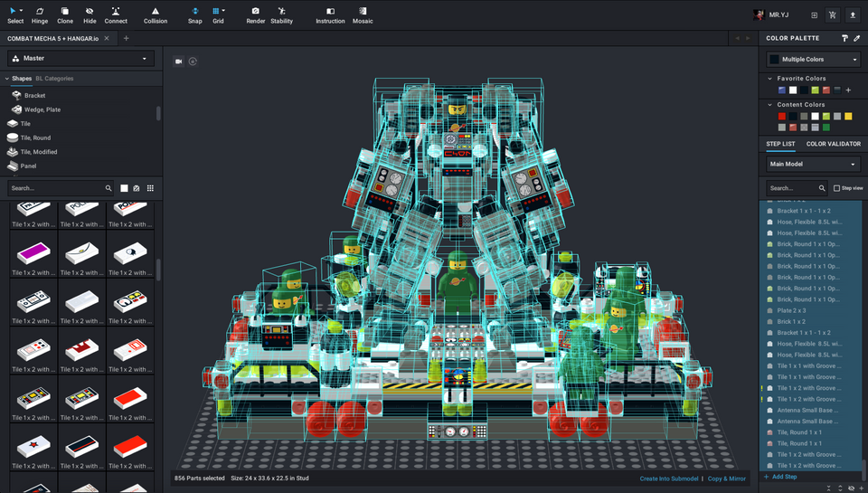Pick the dark green content color swatch

(826, 128)
